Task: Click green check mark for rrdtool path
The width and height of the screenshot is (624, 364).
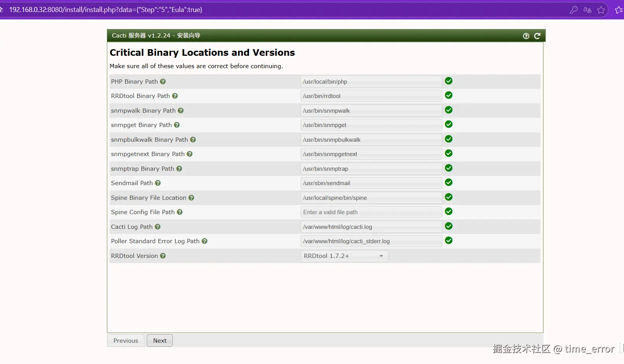Action: (449, 95)
